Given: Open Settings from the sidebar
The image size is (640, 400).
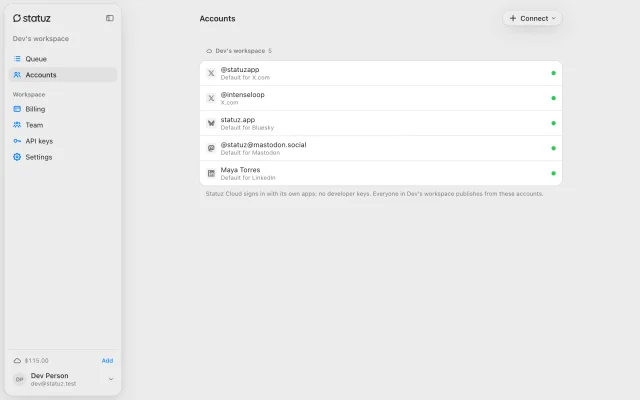Looking at the screenshot, I should pyautogui.click(x=63, y=157).
